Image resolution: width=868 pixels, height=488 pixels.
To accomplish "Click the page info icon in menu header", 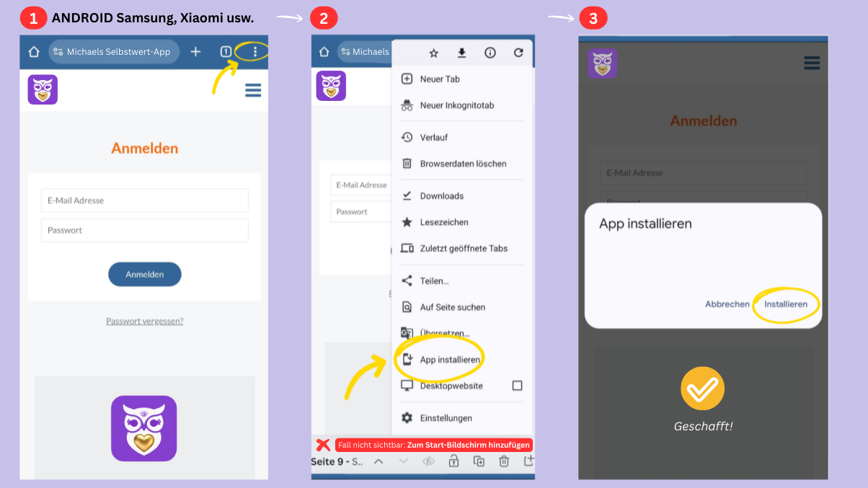I will (x=490, y=53).
